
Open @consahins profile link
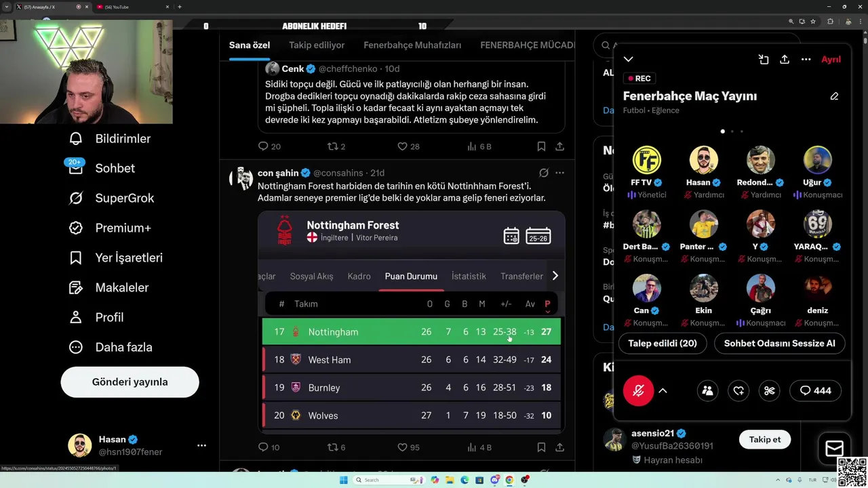coord(338,173)
